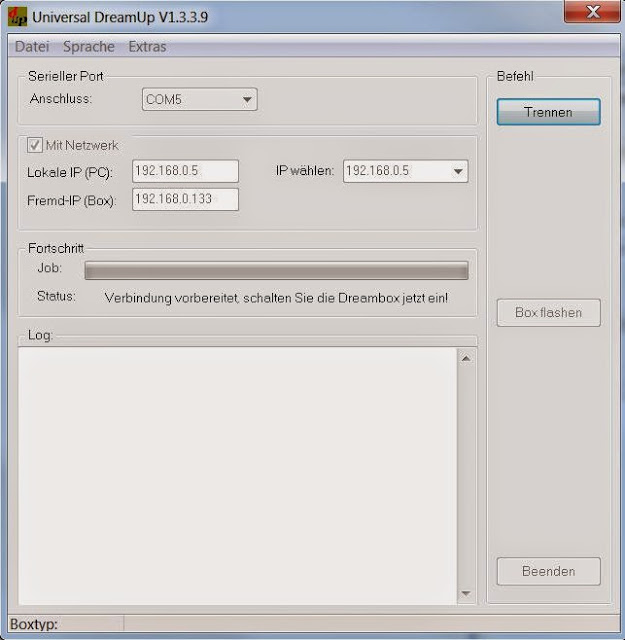
Task: Click the Anschluss label
Action: pos(61,99)
